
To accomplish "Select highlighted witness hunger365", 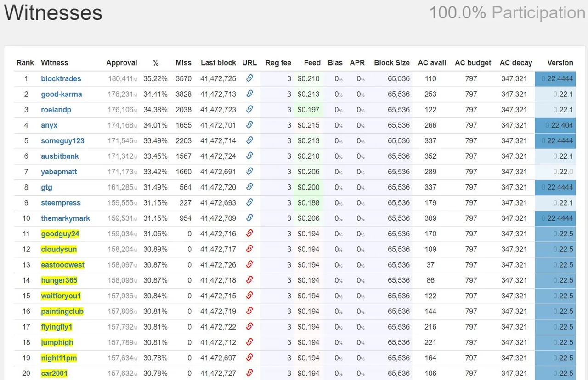I will tap(59, 280).
